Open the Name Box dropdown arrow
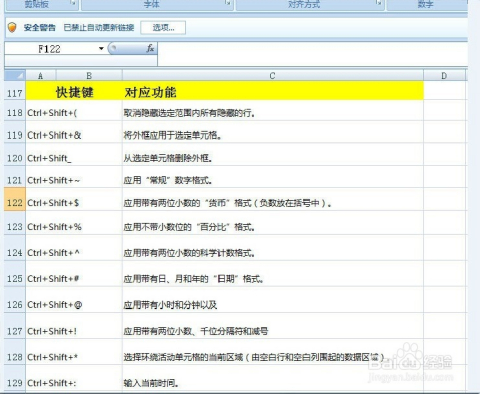The height and width of the screenshot is (394, 480). [x=101, y=49]
